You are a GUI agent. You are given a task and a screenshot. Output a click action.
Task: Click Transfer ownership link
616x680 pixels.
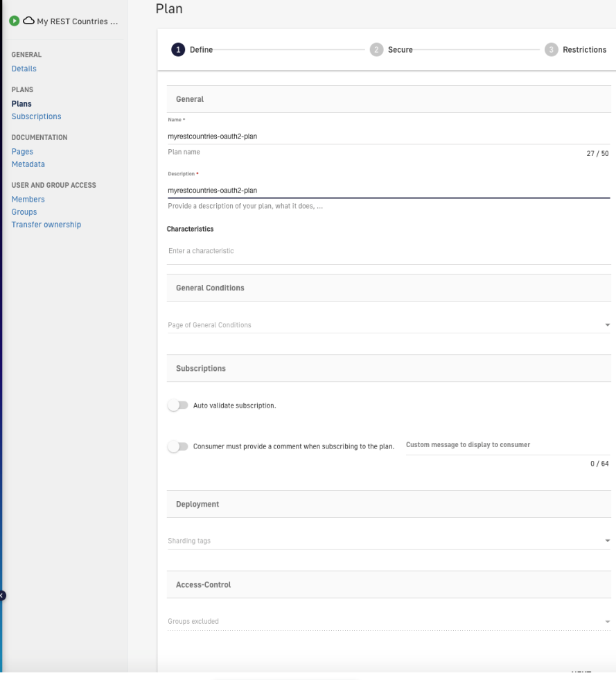coord(46,225)
